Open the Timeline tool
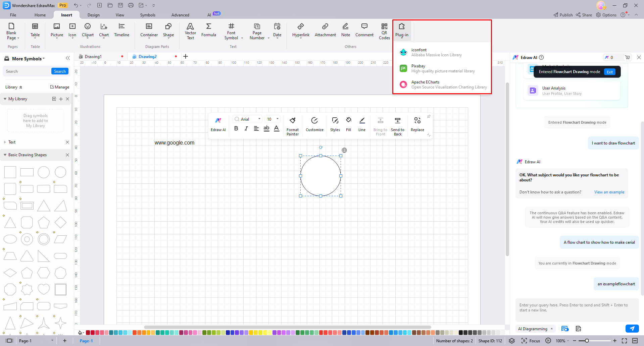The width and height of the screenshot is (644, 346). click(121, 30)
